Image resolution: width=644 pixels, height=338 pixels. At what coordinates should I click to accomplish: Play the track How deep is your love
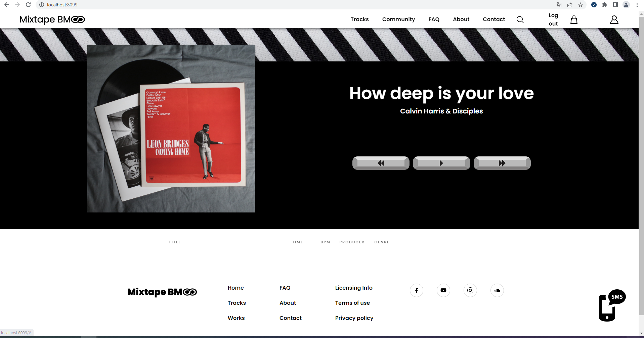[x=441, y=163]
